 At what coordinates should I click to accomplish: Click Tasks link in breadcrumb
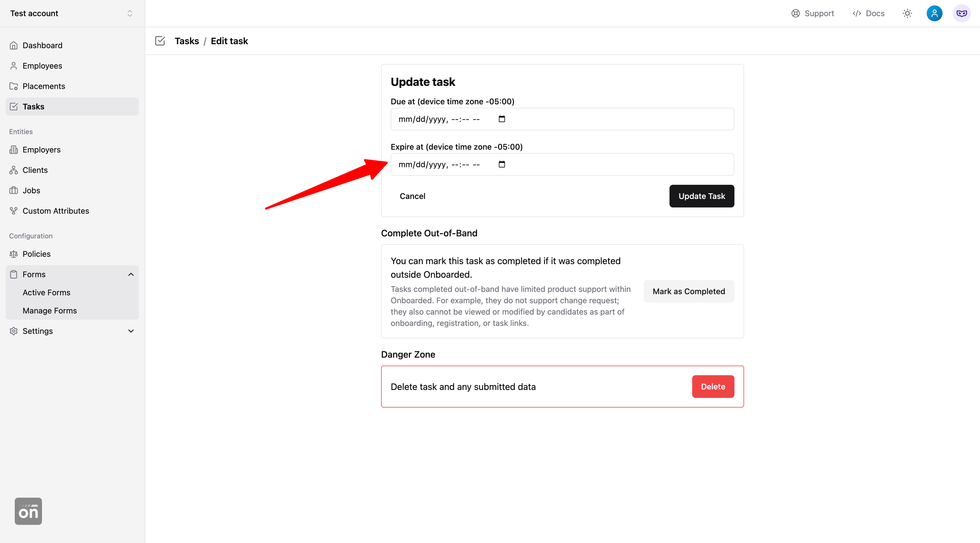tap(186, 41)
